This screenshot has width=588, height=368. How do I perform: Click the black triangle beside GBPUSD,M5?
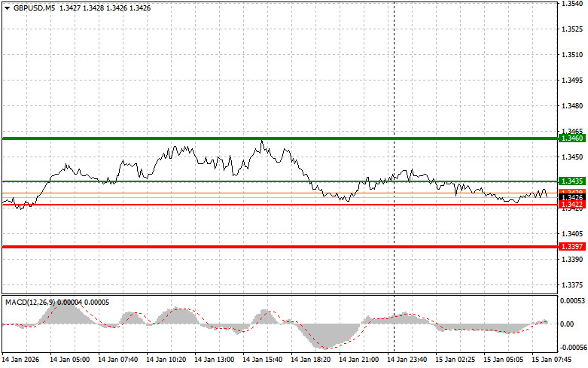[6, 8]
